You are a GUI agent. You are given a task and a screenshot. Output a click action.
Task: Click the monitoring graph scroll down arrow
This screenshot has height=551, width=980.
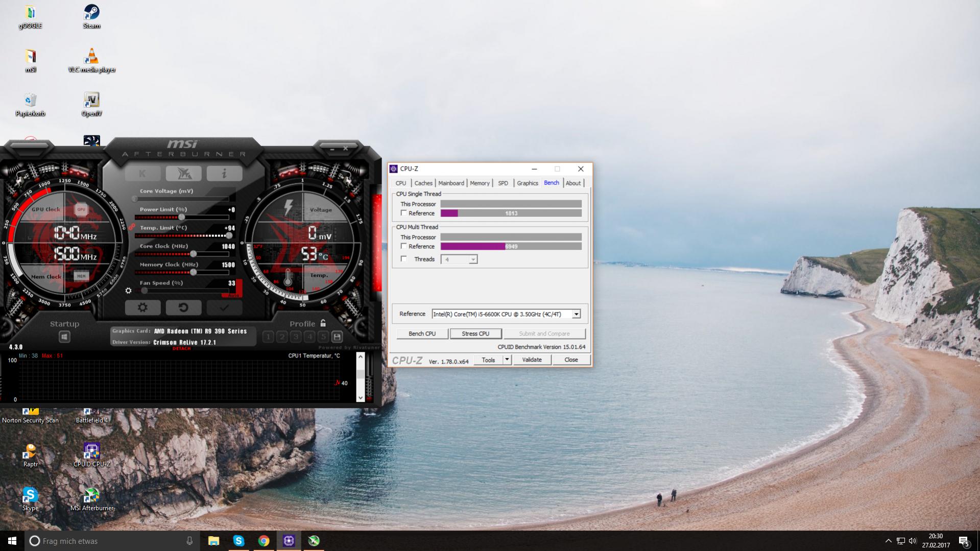pos(361,398)
